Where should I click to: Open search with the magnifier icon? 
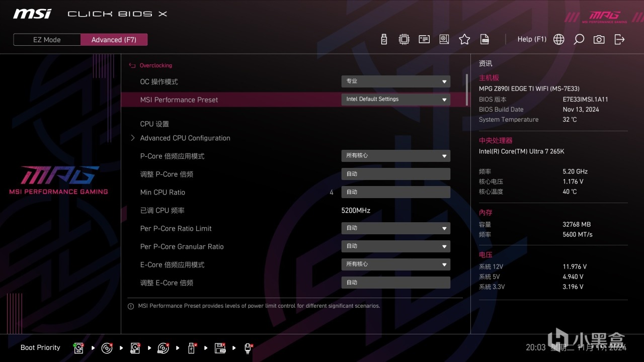point(579,39)
